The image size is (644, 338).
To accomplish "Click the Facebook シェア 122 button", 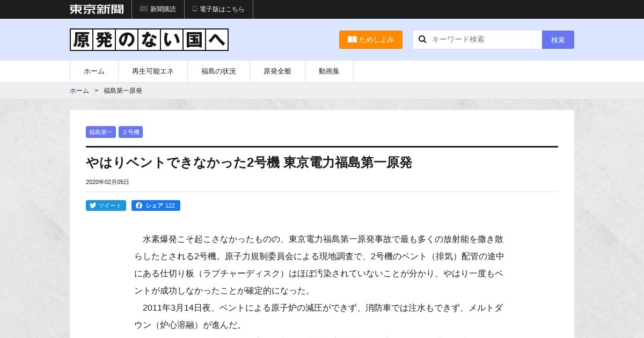I will 156,205.
